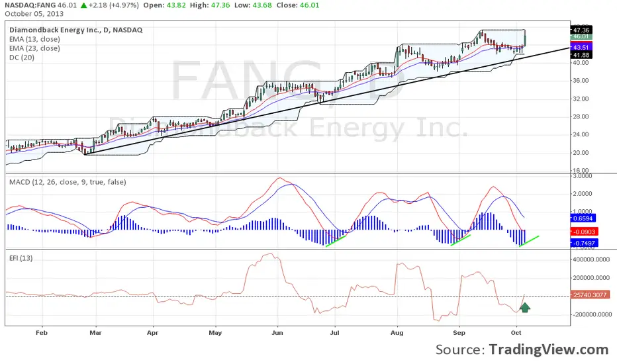
Task: Click the 20.00 price axis value
Action: point(581,153)
